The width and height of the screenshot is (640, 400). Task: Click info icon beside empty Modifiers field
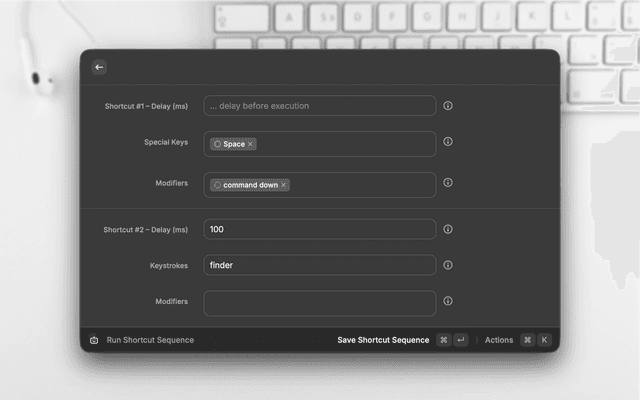pos(448,301)
